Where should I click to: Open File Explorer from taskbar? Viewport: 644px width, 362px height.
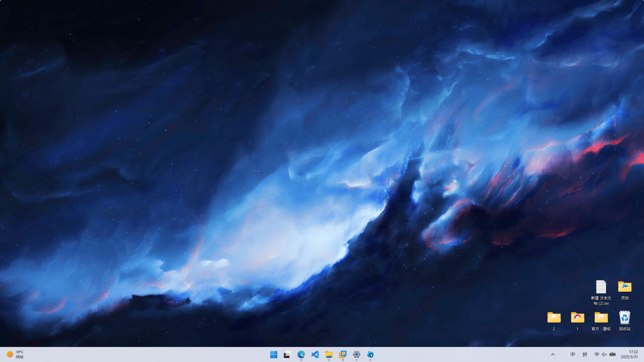point(329,355)
